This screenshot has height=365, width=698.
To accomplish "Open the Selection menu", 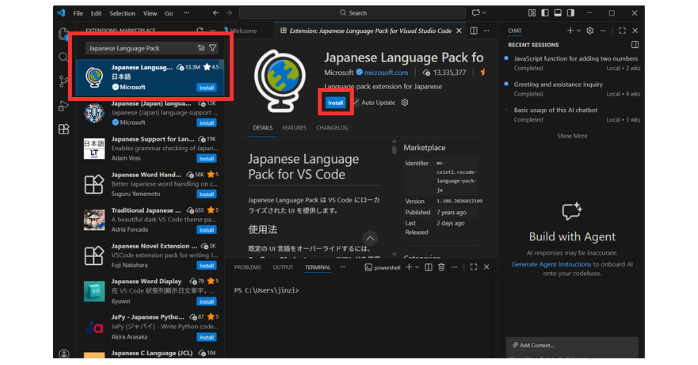I will (122, 13).
